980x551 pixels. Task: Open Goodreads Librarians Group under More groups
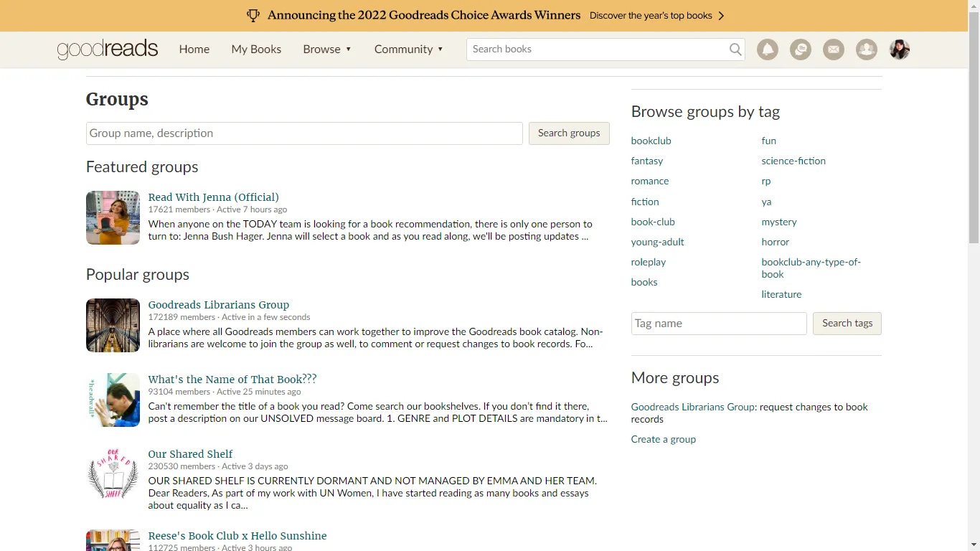[692, 407]
